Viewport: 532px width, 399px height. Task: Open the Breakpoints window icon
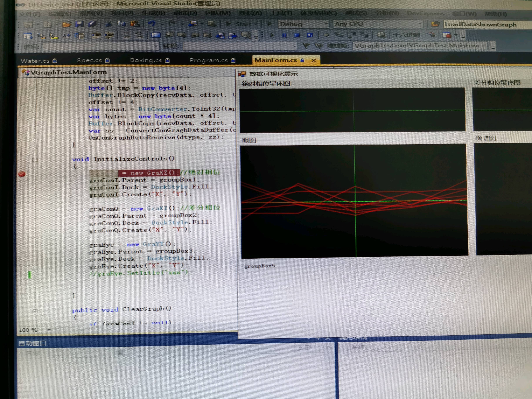pos(447,35)
